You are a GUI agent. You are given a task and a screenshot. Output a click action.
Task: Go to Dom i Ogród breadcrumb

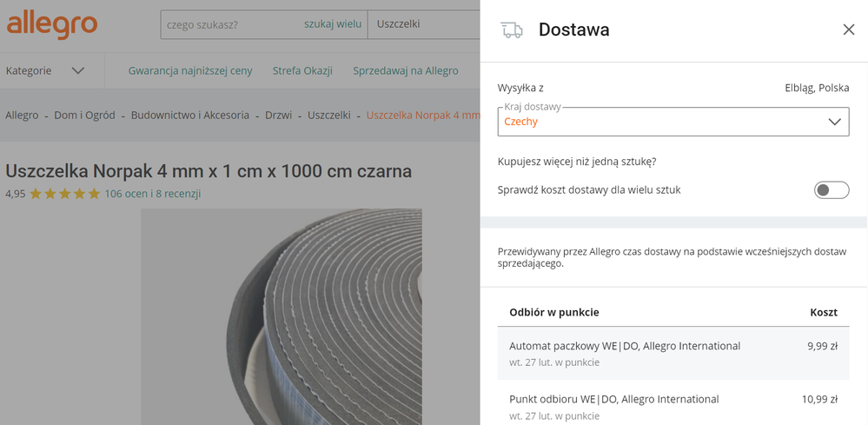click(x=84, y=115)
